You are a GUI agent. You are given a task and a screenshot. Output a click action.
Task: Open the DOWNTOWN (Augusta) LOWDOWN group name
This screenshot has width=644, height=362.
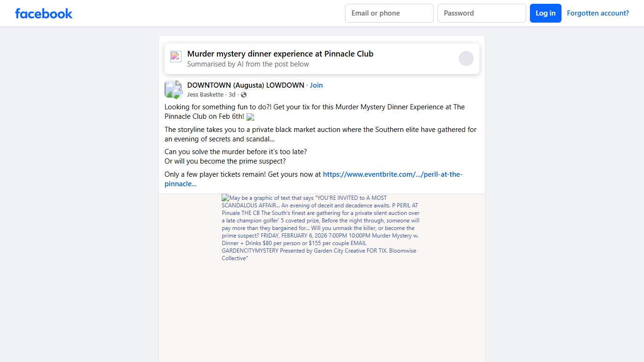(x=246, y=85)
